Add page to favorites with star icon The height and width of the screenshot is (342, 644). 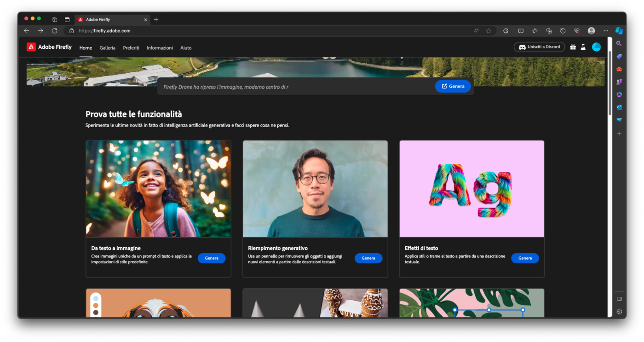tap(489, 31)
